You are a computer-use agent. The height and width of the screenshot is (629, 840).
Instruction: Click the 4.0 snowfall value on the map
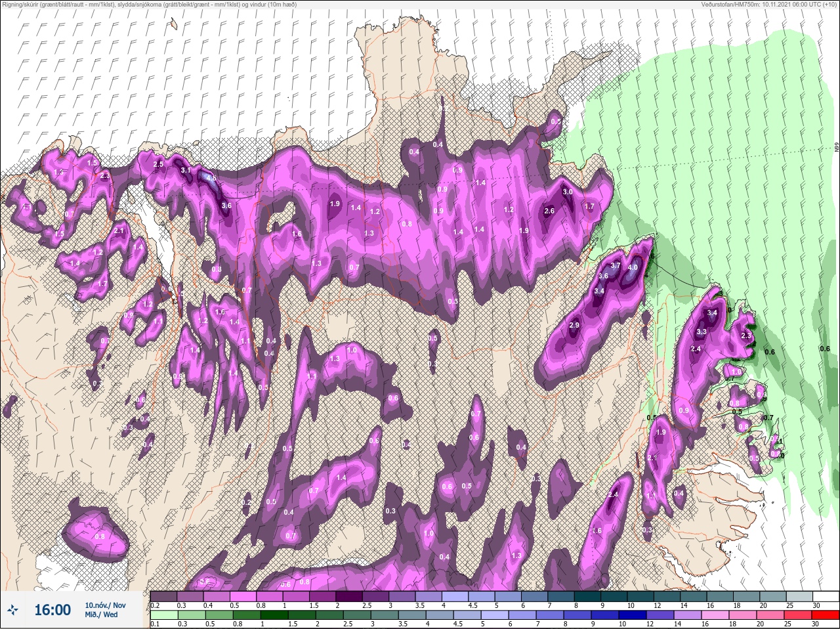click(633, 268)
